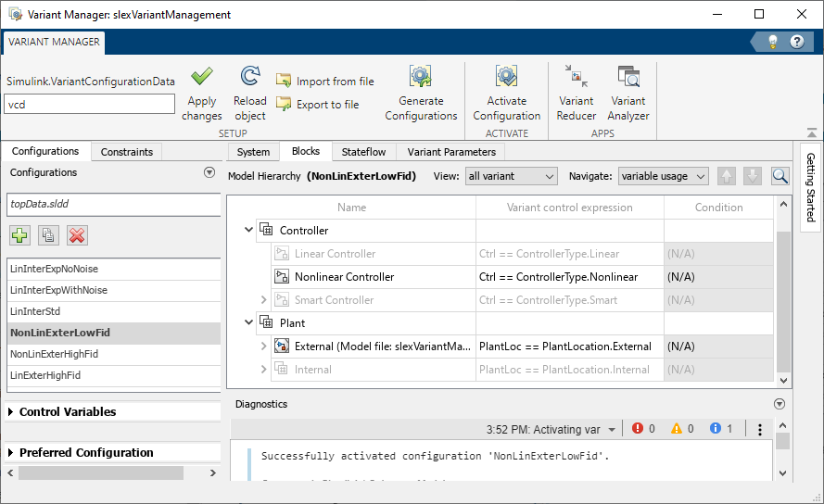Collapse the toolstrip with the arrow
This screenshot has width=824, height=504.
point(812,132)
